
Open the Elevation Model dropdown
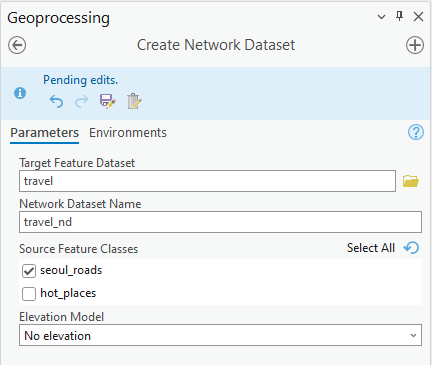click(220, 335)
